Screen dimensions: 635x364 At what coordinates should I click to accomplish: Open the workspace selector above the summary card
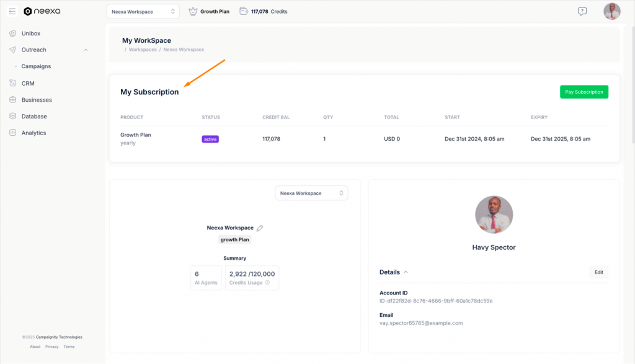point(311,193)
